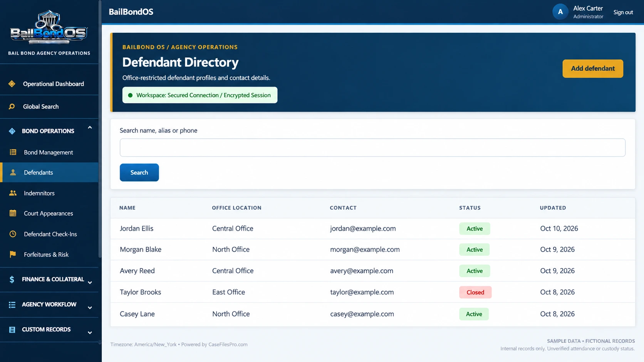Click avery@example.com contact cell
The image size is (644, 362).
coord(362,271)
